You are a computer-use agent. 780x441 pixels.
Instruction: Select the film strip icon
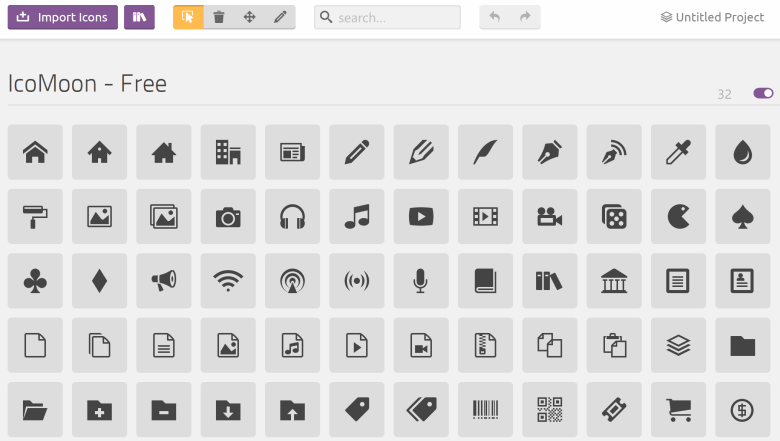click(x=486, y=216)
